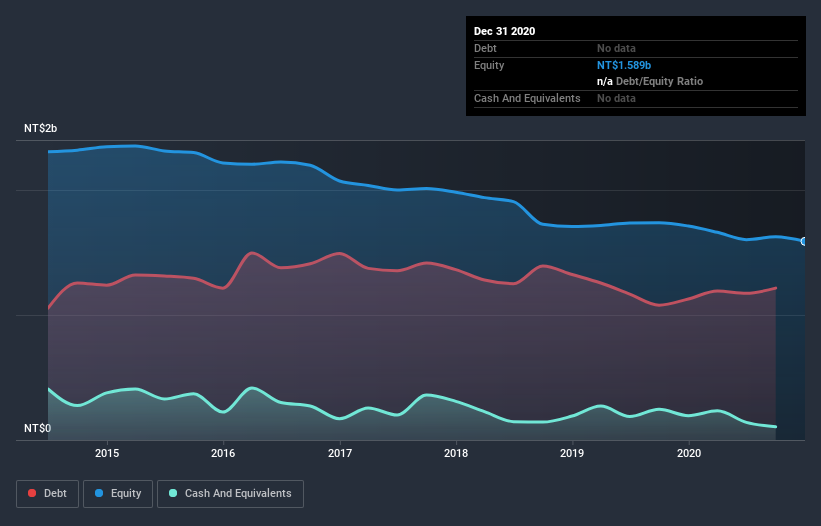Click the NT$1.589b equity value
Image resolution: width=821 pixels, height=526 pixels.
624,65
